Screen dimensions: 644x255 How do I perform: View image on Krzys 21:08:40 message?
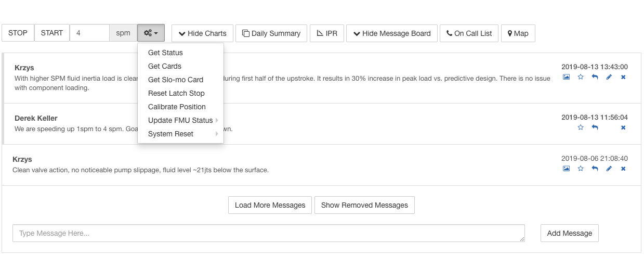(x=566, y=169)
